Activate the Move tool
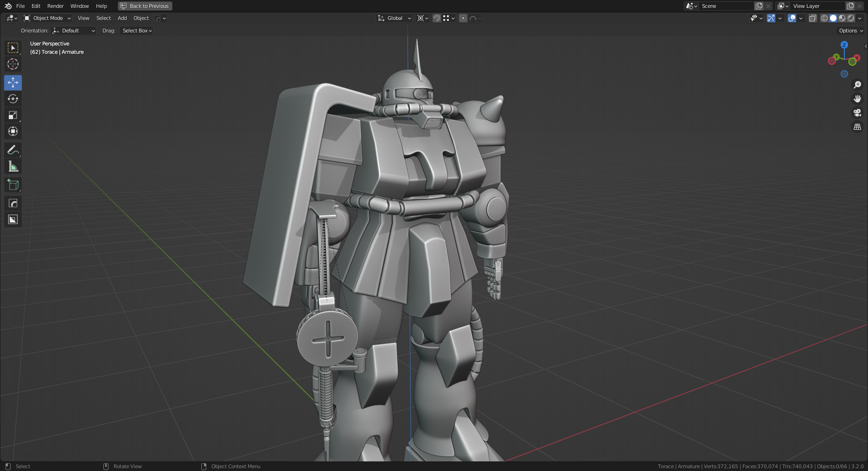Screen dimensions: 868x471 (x=13, y=83)
